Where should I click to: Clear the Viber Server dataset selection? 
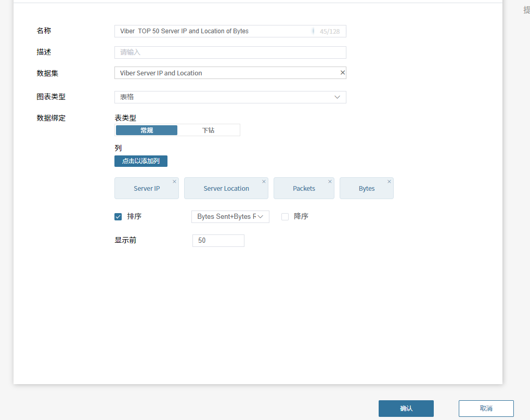(342, 73)
